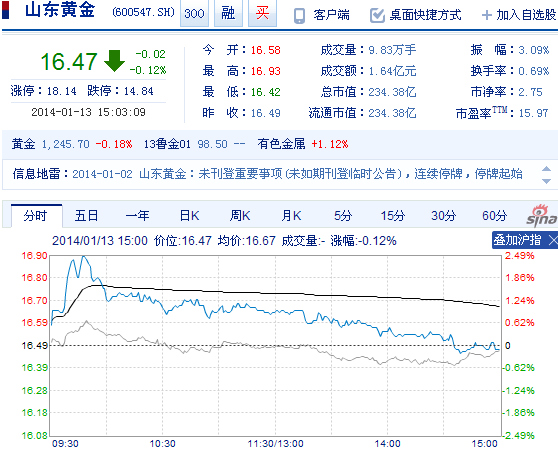The image size is (558, 450).
Task: Click the 总市值 value 234.38亿
Action: (x=392, y=92)
